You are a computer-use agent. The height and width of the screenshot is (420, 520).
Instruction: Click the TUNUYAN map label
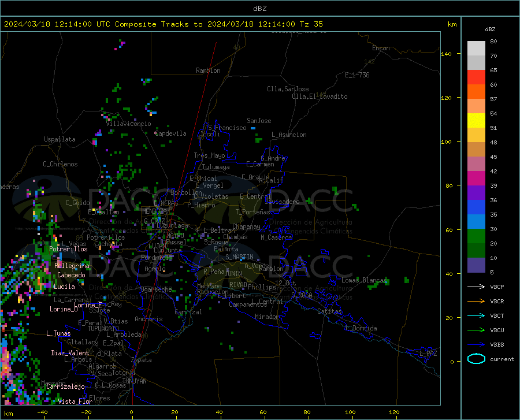(x=134, y=381)
